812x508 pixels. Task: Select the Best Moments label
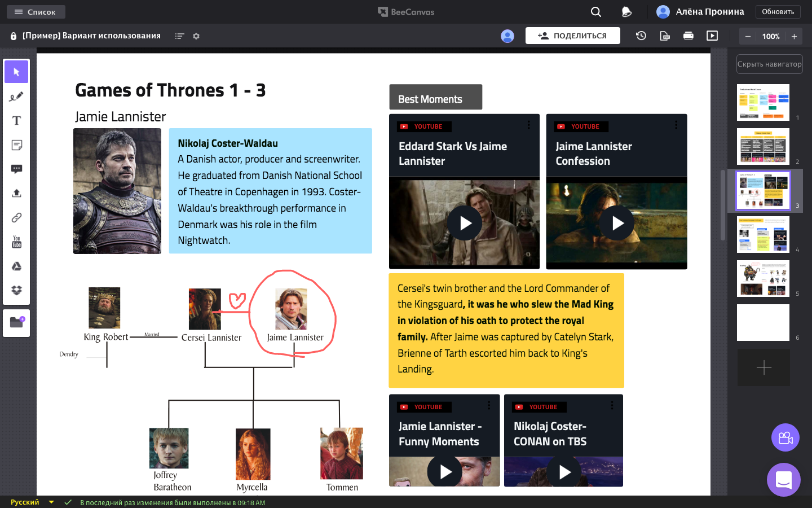[x=435, y=97]
